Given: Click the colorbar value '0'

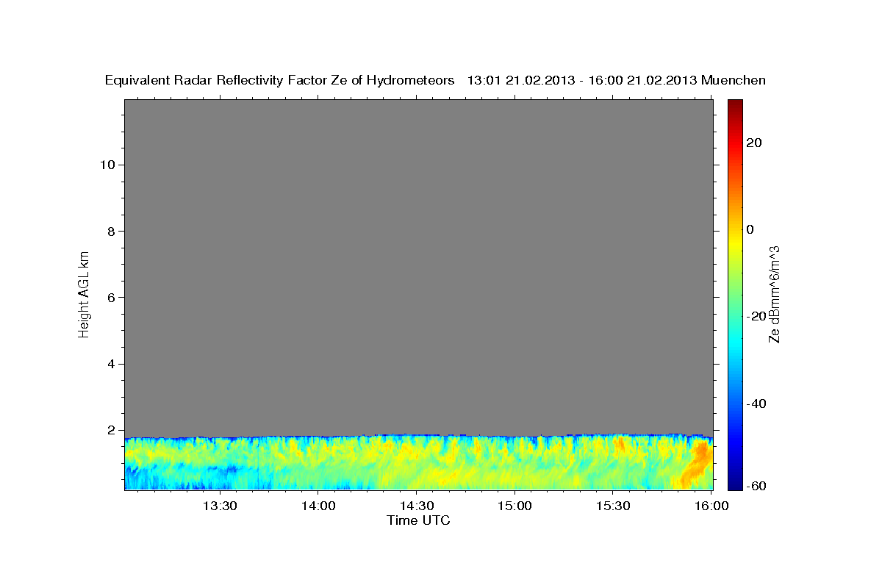Looking at the screenshot, I should (x=750, y=229).
